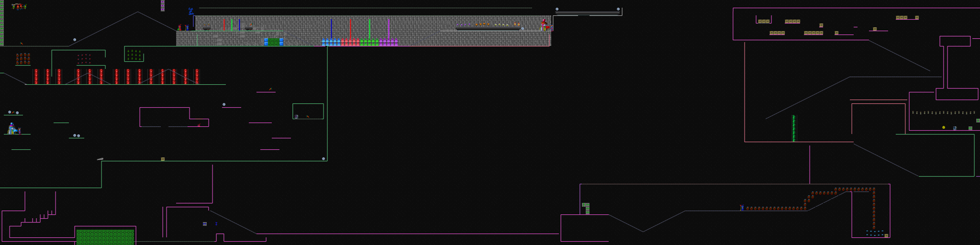Click the large green foliage block at the map bottom

click(x=105, y=237)
